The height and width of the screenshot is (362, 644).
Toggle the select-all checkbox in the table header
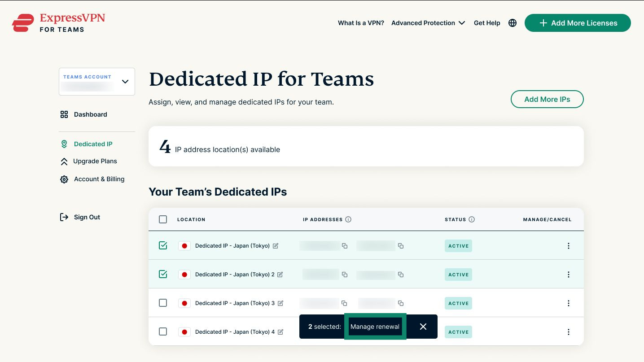click(x=163, y=219)
